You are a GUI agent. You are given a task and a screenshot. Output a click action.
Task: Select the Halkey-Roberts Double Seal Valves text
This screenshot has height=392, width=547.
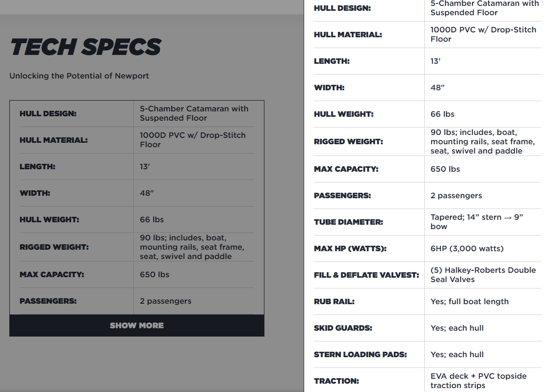click(483, 275)
